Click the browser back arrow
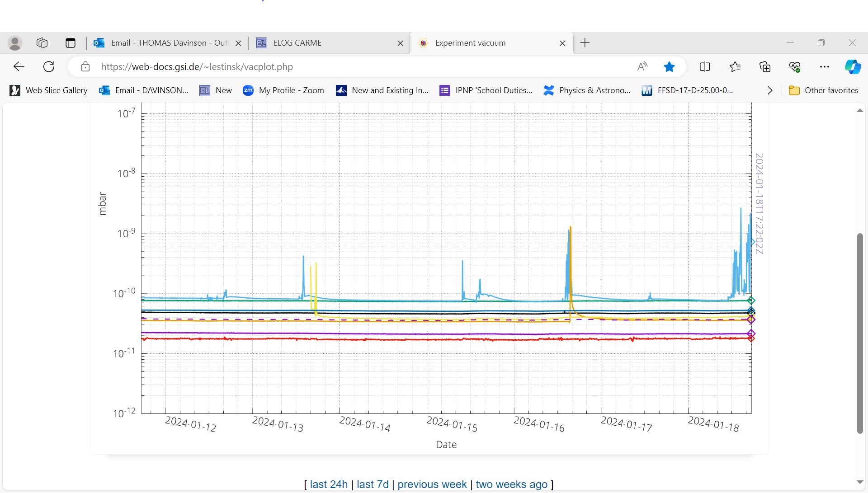This screenshot has height=493, width=868. [x=19, y=67]
